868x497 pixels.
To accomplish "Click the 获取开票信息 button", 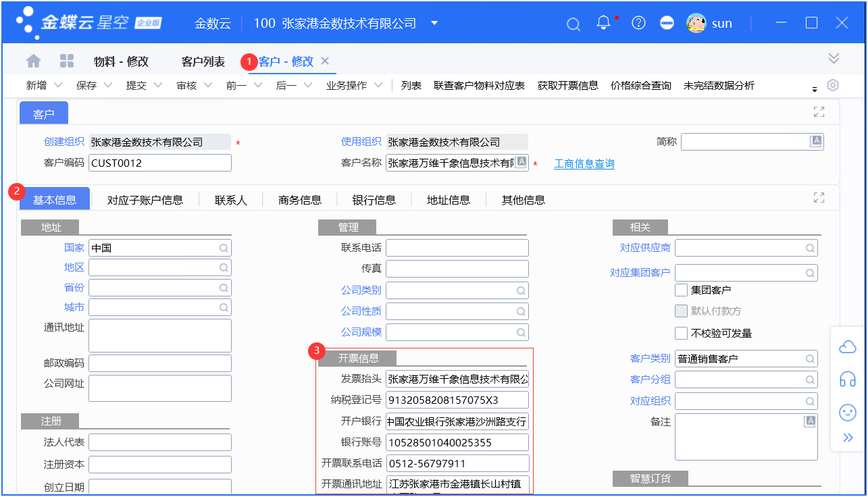I will pos(568,85).
